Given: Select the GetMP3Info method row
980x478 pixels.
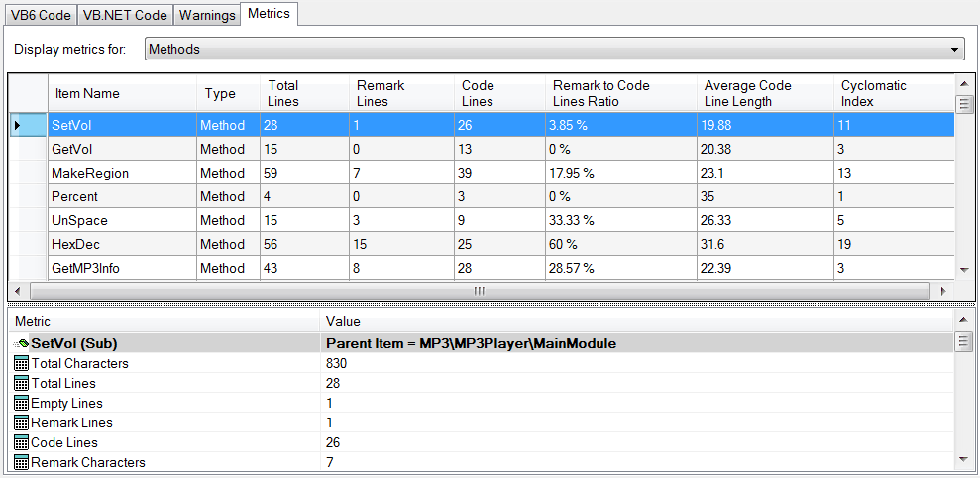Looking at the screenshot, I should (x=482, y=268).
